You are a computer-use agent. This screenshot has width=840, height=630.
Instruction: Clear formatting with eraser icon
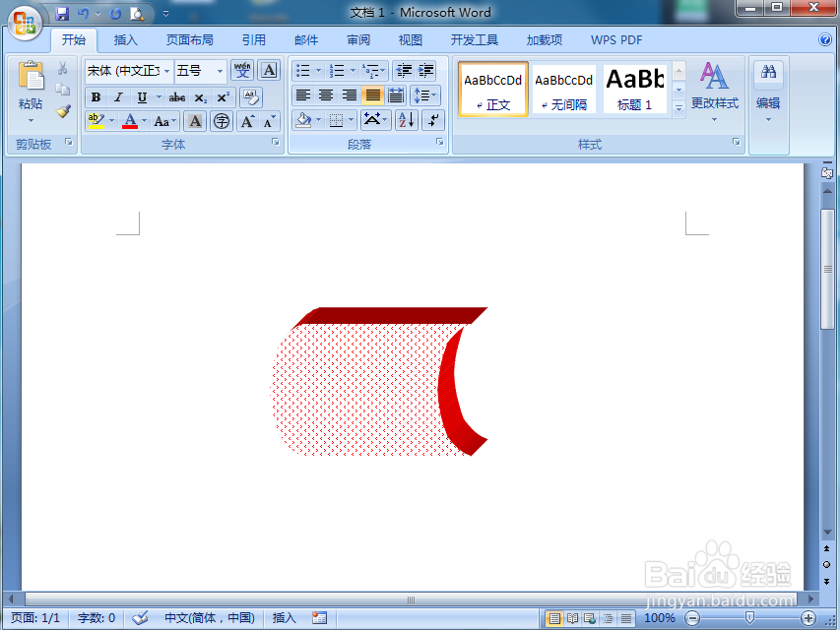click(x=251, y=97)
